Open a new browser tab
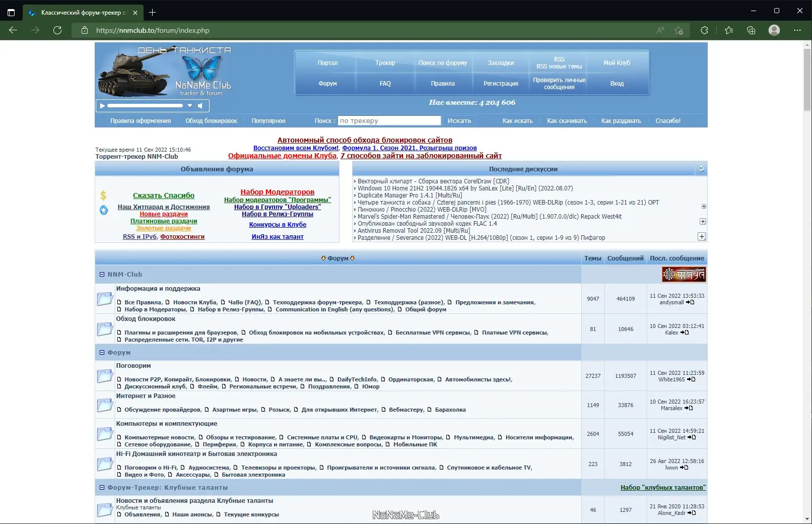Image resolution: width=812 pixels, height=524 pixels. click(x=152, y=13)
